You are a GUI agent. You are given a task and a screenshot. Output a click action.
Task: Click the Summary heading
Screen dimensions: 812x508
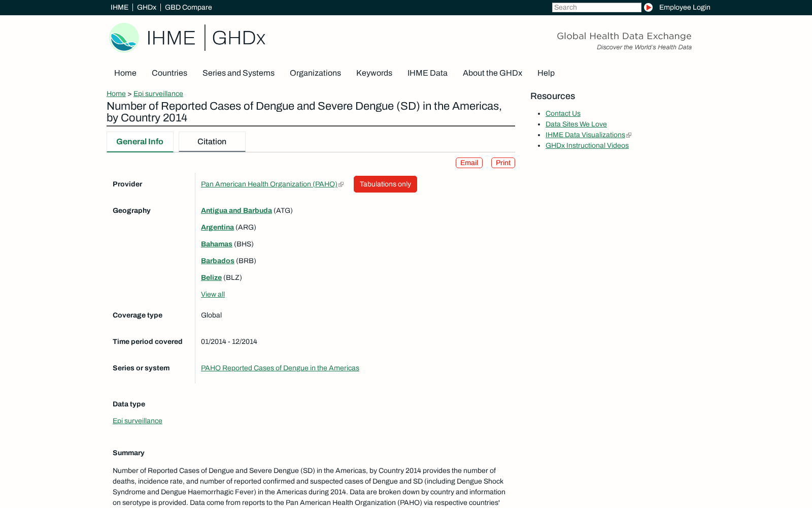[x=128, y=453]
